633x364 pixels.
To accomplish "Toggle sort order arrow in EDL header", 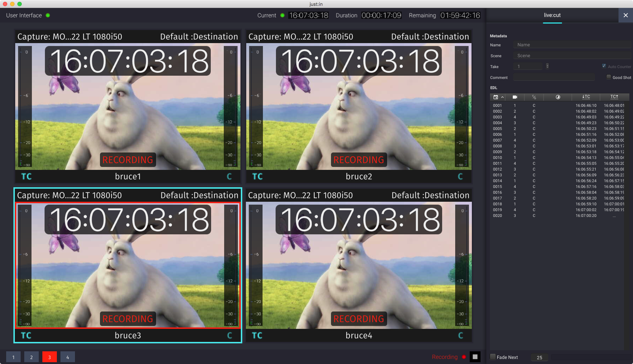I will tap(502, 97).
